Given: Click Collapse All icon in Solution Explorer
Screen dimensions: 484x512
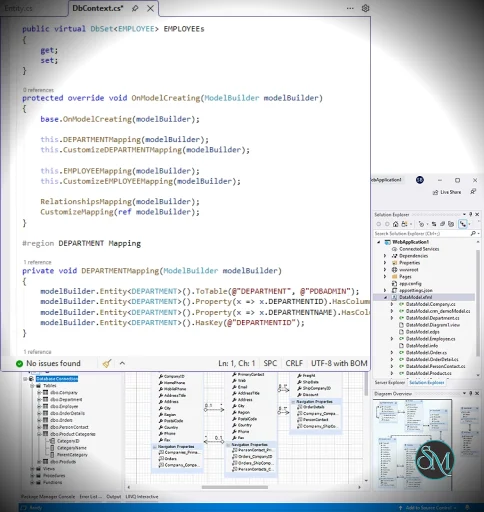Looking at the screenshot, I should pyautogui.click(x=442, y=224).
